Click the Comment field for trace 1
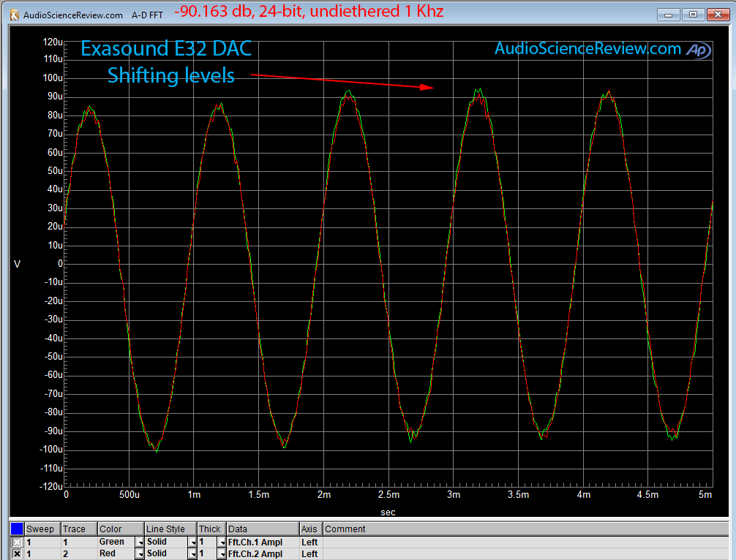This screenshot has height=560, width=736. coord(526,542)
